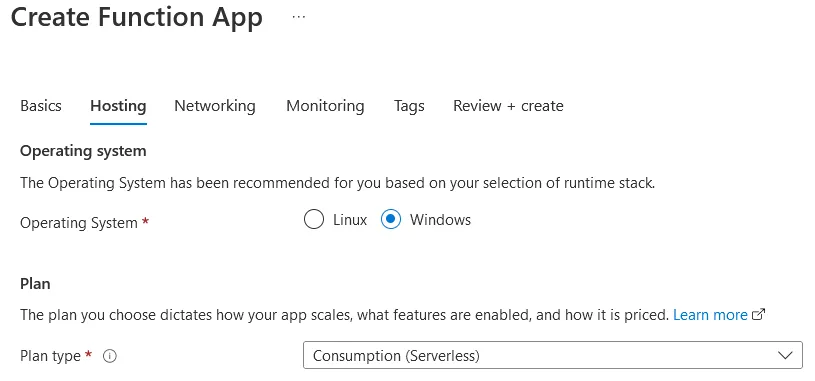Expand the Plan type dropdown chevron arrow
Image resolution: width=815 pixels, height=381 pixels.
click(785, 356)
